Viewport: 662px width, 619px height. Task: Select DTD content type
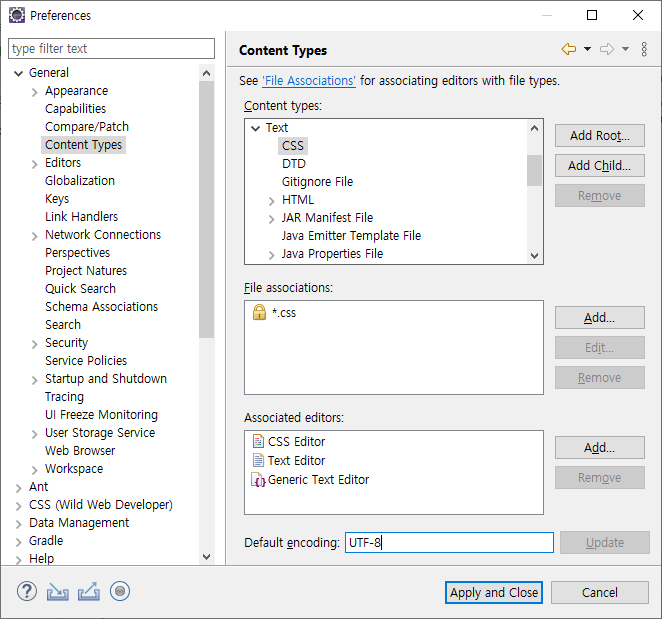coord(293,164)
